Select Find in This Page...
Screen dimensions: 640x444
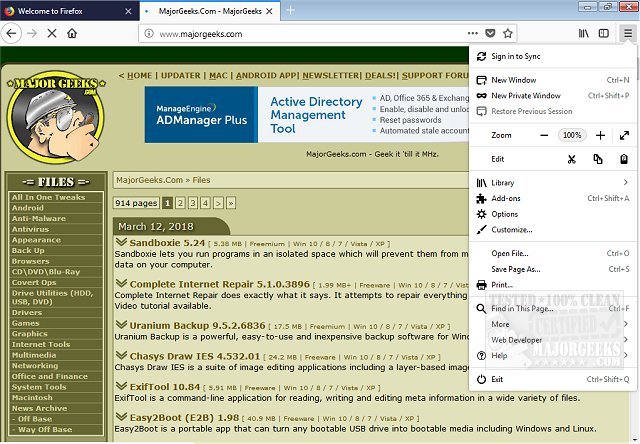click(553, 309)
